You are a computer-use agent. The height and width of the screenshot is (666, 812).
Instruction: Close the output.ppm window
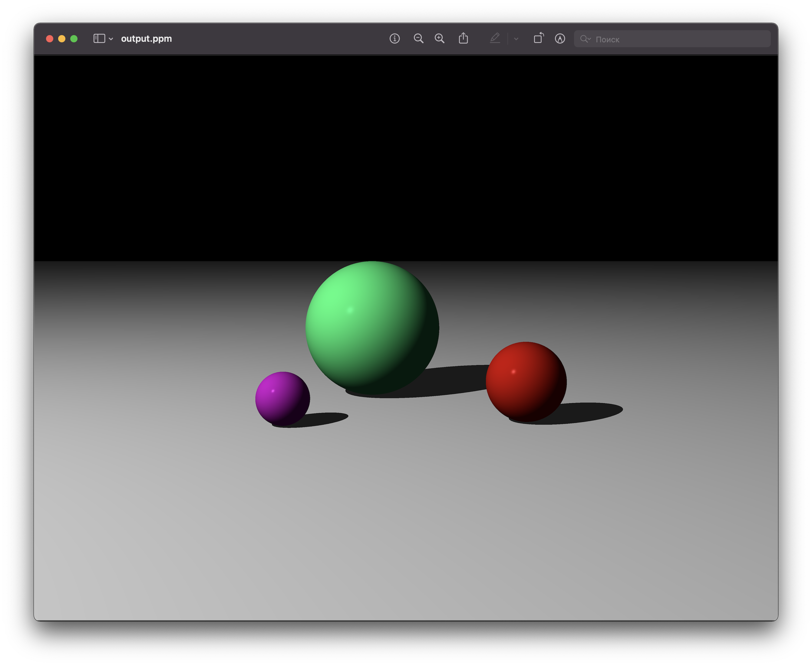point(50,39)
